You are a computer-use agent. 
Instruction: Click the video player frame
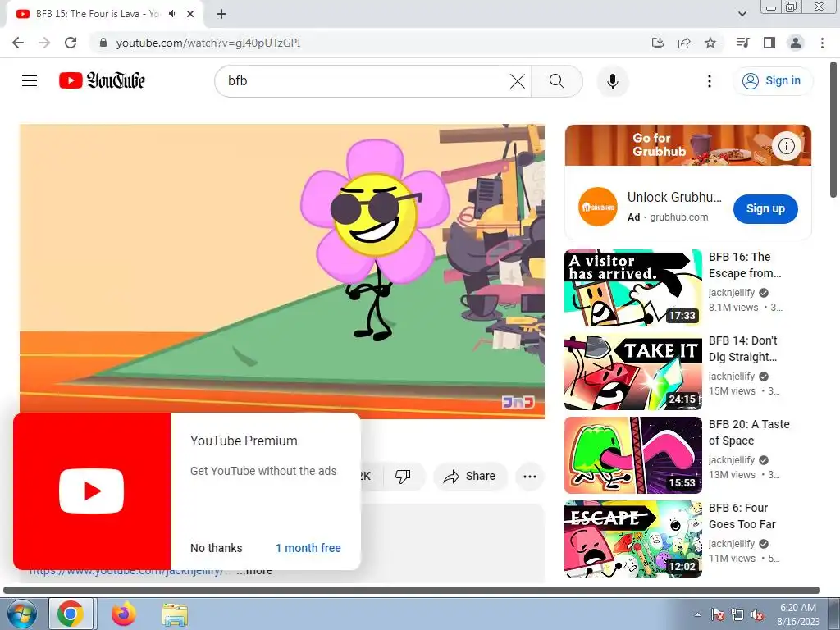[x=282, y=271]
